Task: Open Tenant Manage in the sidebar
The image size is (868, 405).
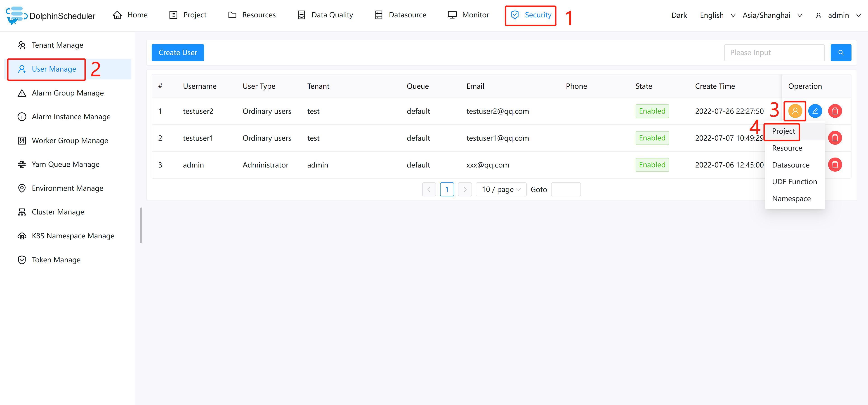Action: pos(57,45)
